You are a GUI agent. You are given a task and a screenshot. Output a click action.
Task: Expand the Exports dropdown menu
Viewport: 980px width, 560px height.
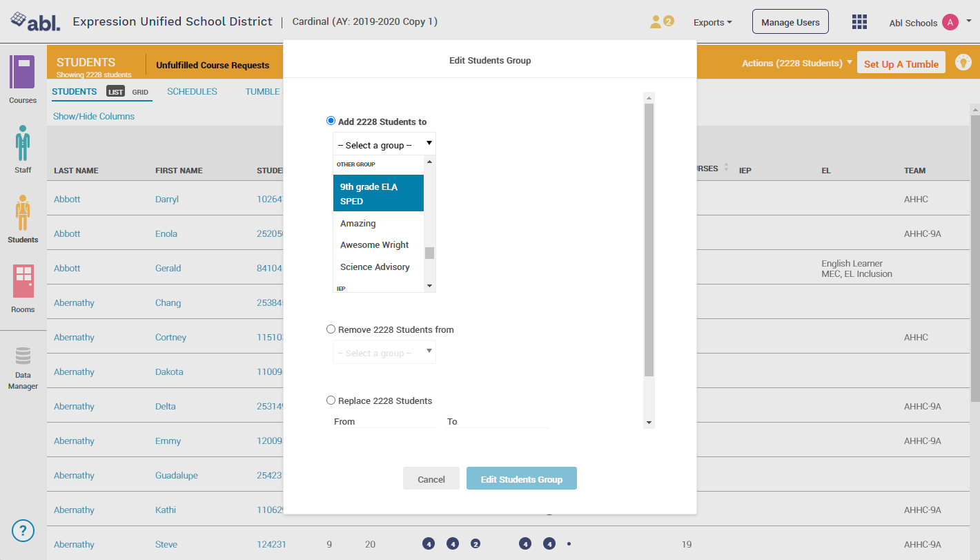point(712,23)
